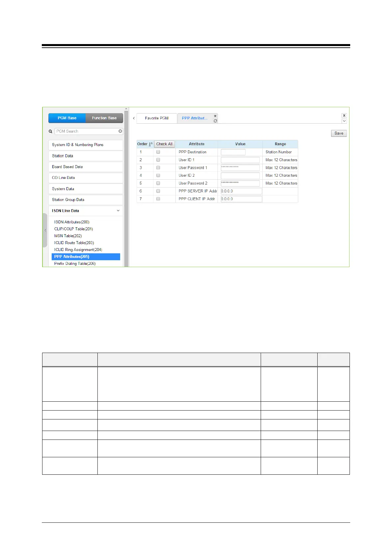Viewport: 392px width, 554px height.
Task: Expand the System Data section
Action: point(86,189)
